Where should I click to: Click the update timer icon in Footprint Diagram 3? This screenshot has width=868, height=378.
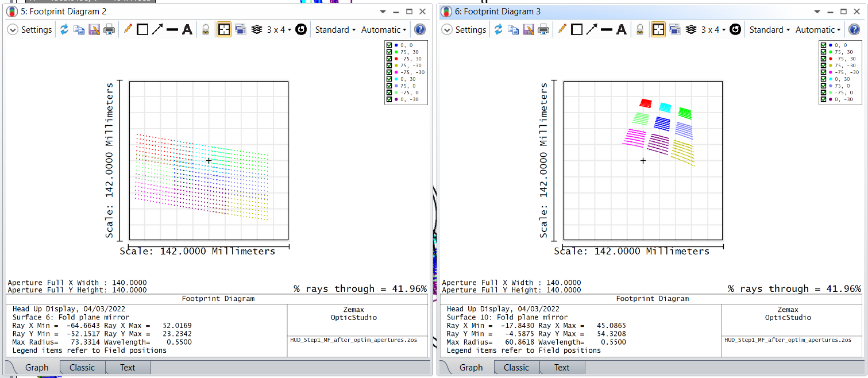coord(735,30)
